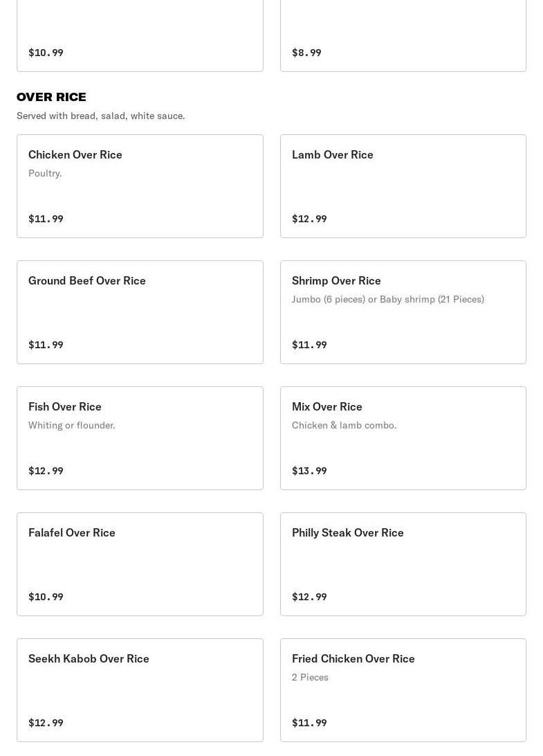Open the Chicken Over Rice menu item
Viewport: 543px width, 756px height.
[140, 186]
